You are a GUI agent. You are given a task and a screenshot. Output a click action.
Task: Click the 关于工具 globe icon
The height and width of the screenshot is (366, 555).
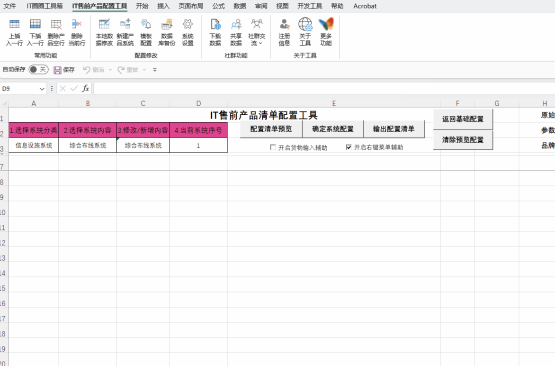(x=305, y=24)
